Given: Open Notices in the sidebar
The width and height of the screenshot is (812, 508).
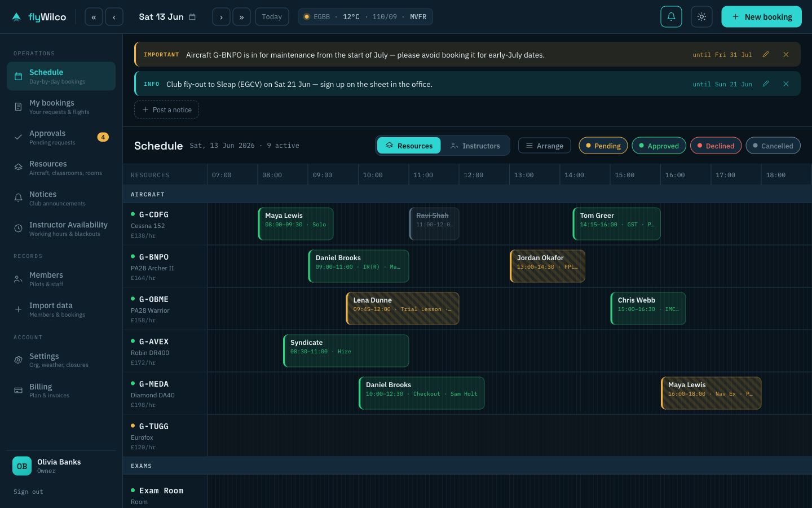Looking at the screenshot, I should click(61, 198).
